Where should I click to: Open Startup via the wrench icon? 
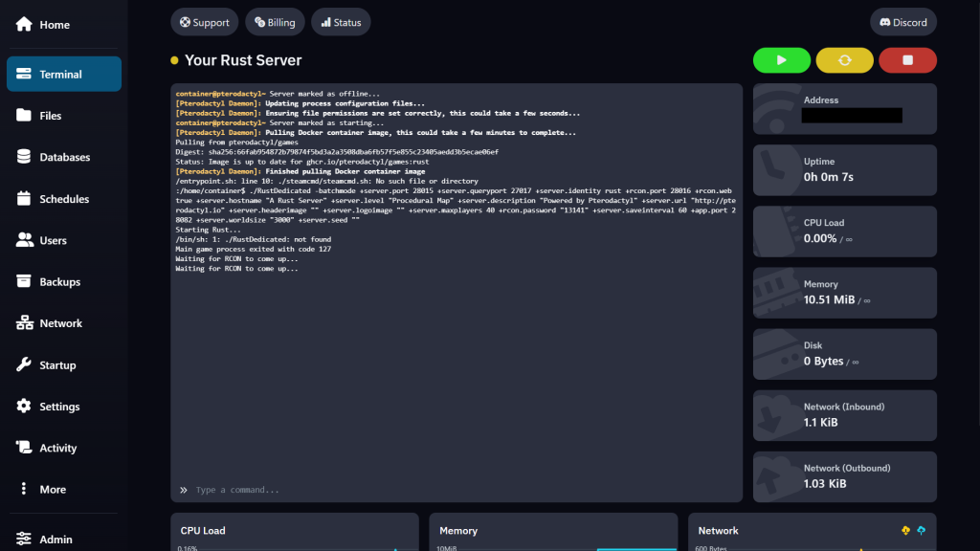click(24, 365)
